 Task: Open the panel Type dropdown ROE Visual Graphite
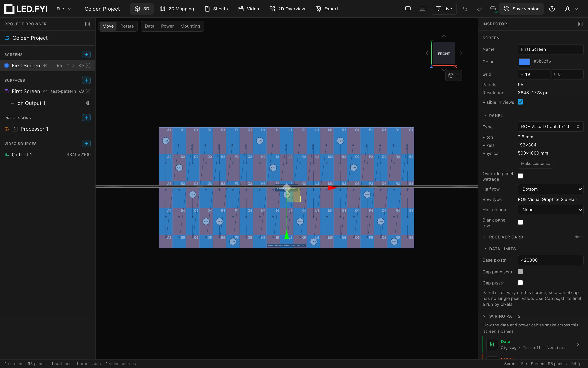[550, 127]
